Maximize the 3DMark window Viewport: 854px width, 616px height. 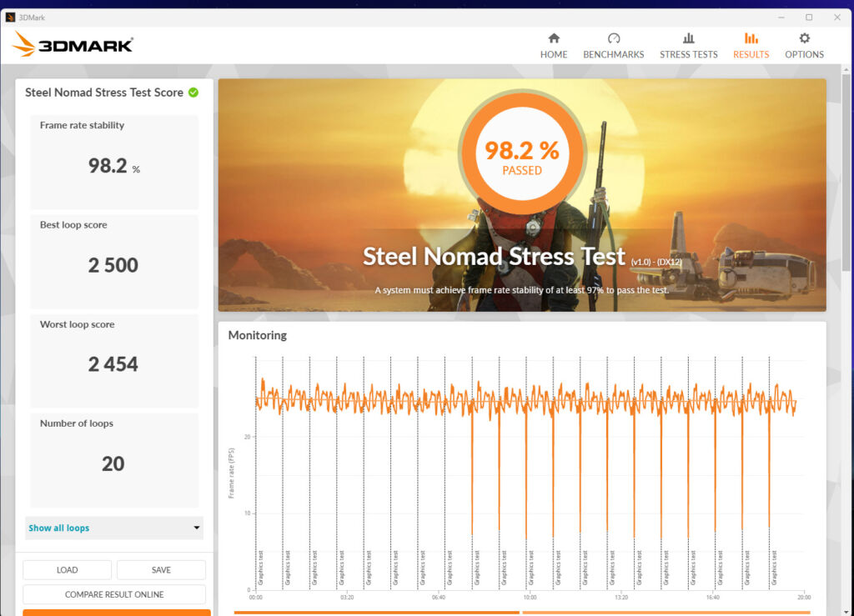809,18
